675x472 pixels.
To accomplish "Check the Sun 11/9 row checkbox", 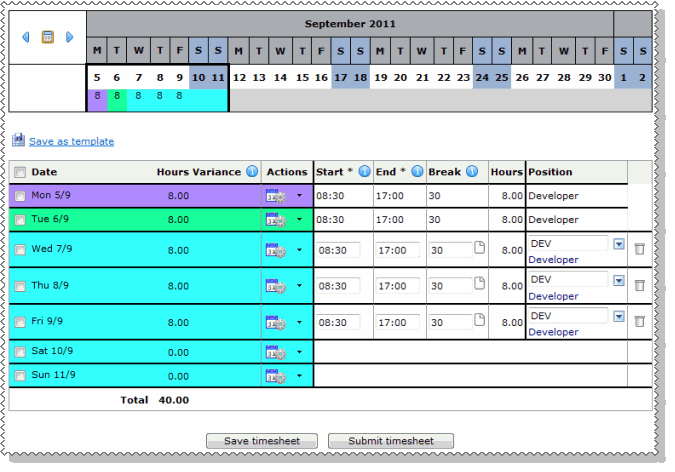I will coord(20,376).
